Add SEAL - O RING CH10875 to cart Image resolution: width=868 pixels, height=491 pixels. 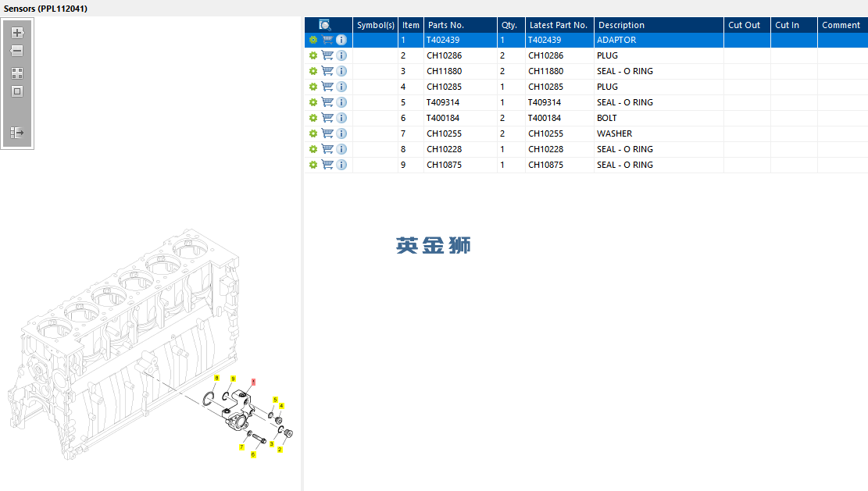tap(327, 165)
